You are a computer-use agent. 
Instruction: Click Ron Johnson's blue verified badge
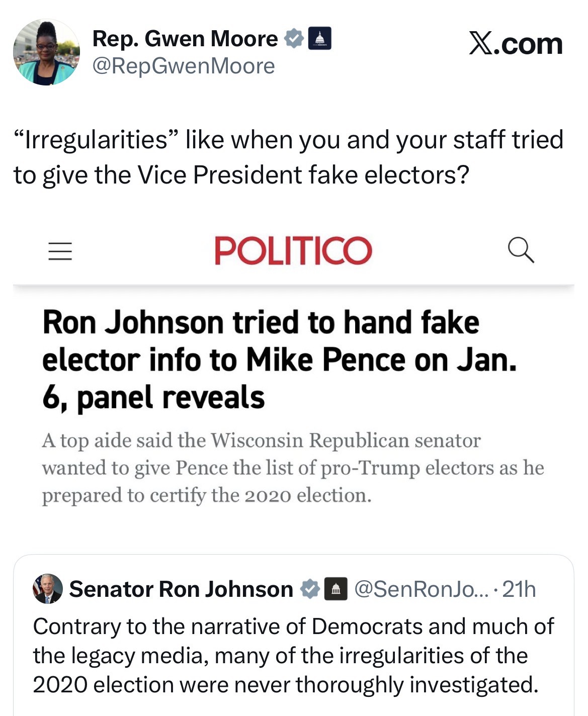pos(310,589)
